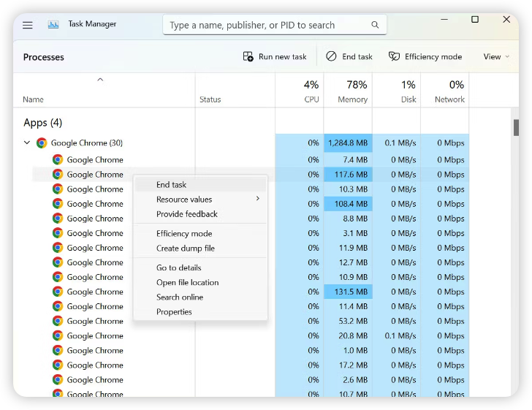The height and width of the screenshot is (410, 532).
Task: Click Chrome icon in the 11.4 MB row
Action: point(58,306)
